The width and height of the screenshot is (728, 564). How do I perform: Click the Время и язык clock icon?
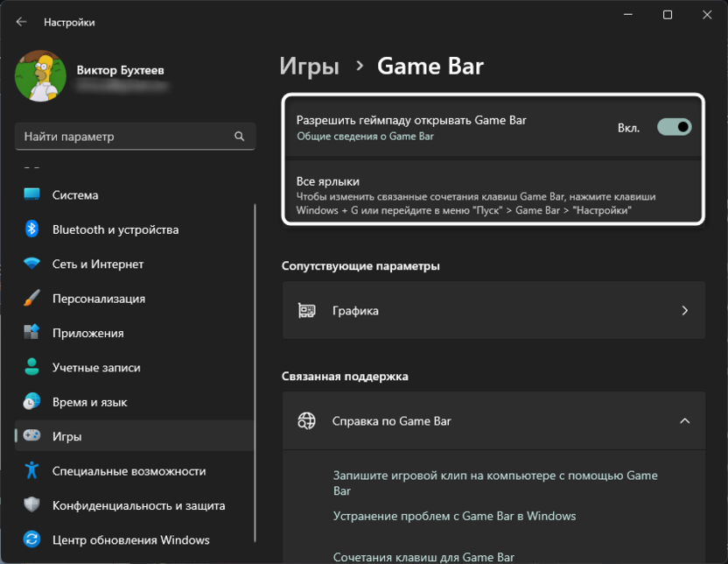click(32, 402)
